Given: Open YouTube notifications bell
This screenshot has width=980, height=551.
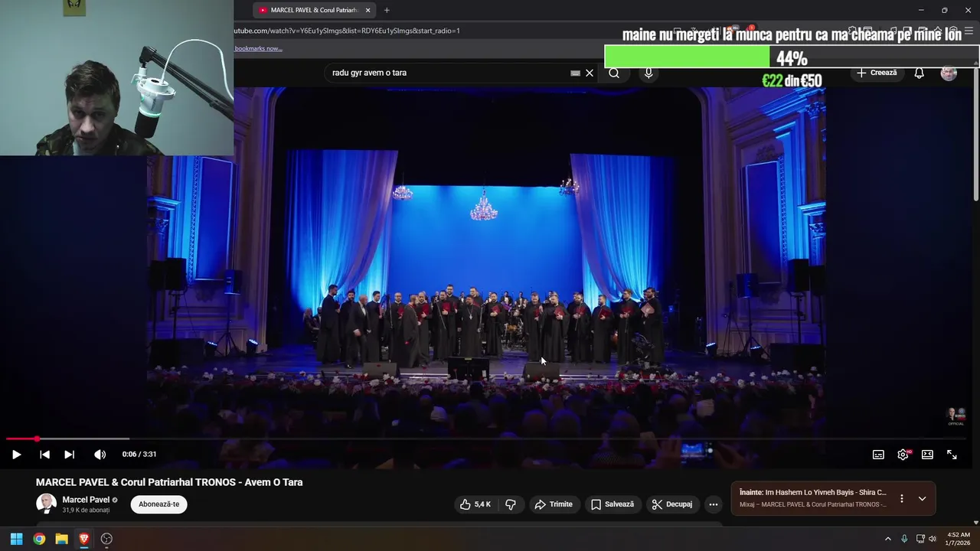Looking at the screenshot, I should pyautogui.click(x=919, y=73).
